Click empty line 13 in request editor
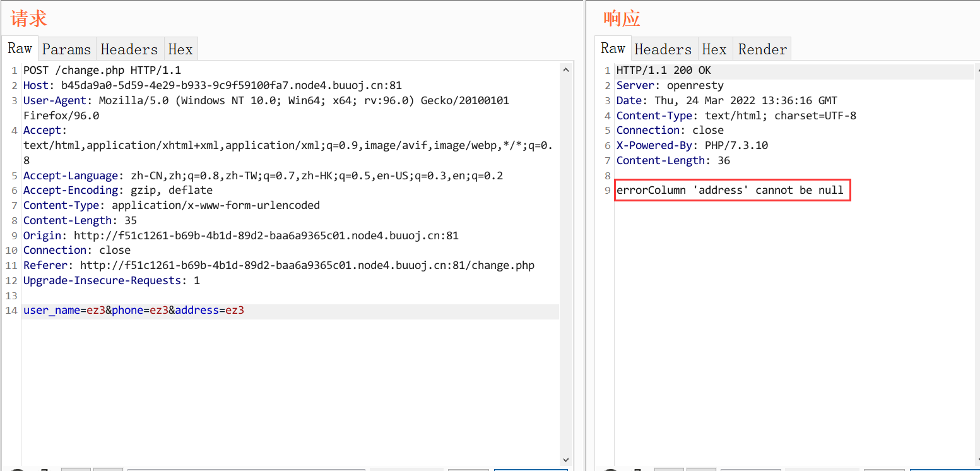Image resolution: width=980 pixels, height=471 pixels. click(x=290, y=295)
